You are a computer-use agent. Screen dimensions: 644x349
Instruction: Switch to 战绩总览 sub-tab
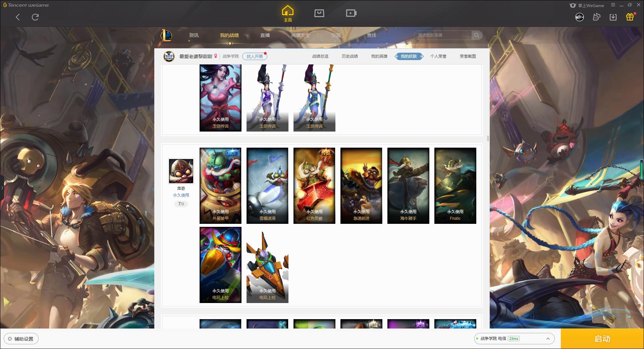[320, 56]
